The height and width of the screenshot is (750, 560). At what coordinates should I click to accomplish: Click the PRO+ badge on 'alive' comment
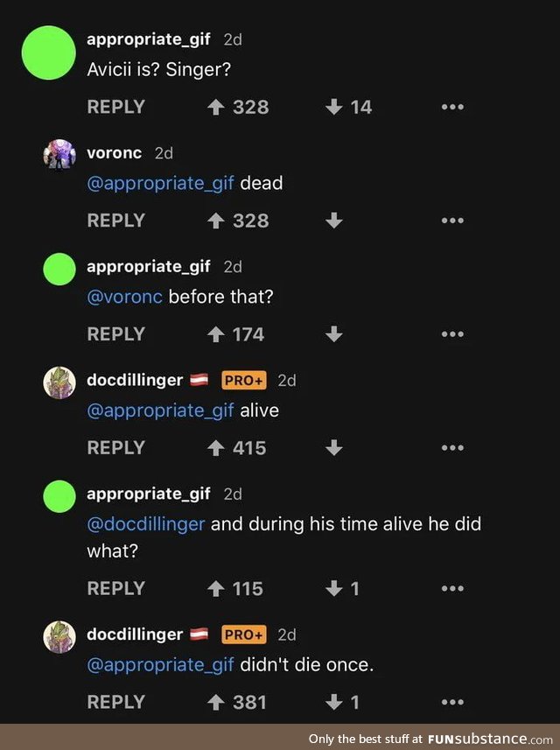243,381
